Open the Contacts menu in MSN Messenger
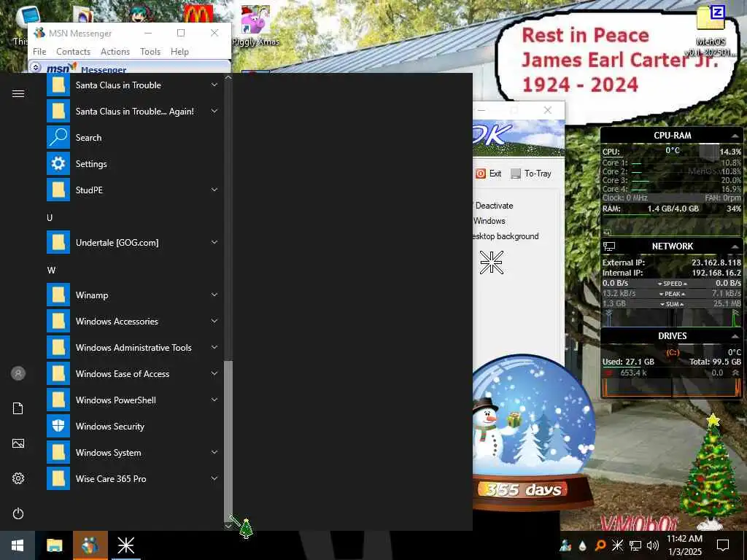The image size is (747, 560). (x=74, y=52)
